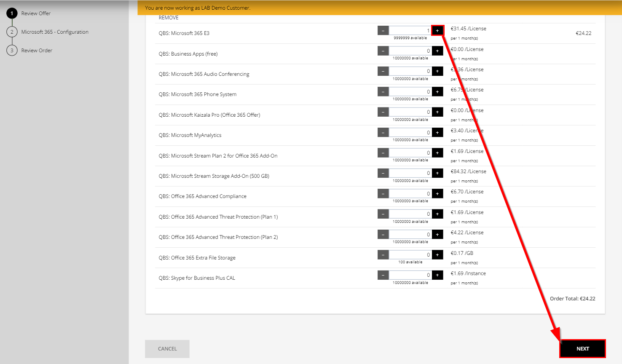Decrease Microsoft Kaizala Pro quantity
The height and width of the screenshot is (364, 622).
[x=383, y=112]
